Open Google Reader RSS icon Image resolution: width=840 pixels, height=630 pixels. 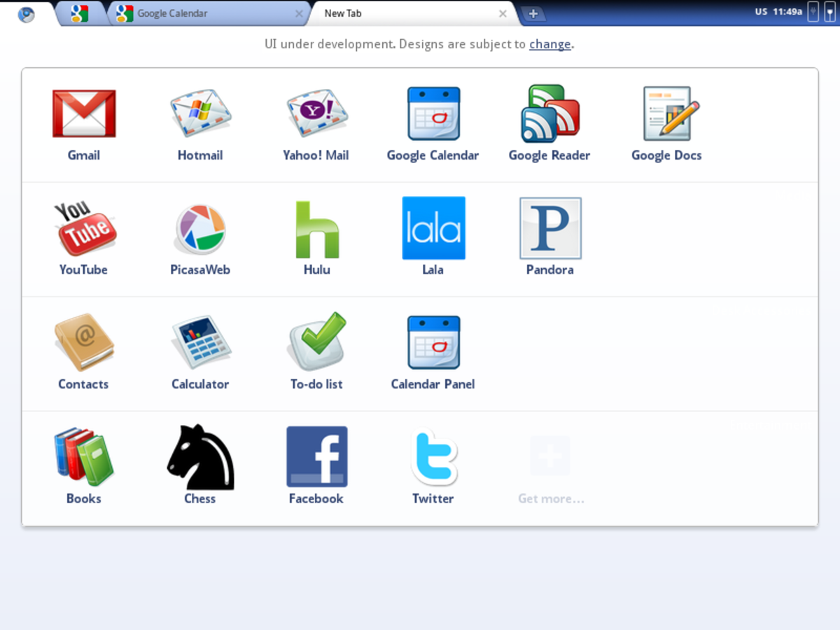point(550,113)
